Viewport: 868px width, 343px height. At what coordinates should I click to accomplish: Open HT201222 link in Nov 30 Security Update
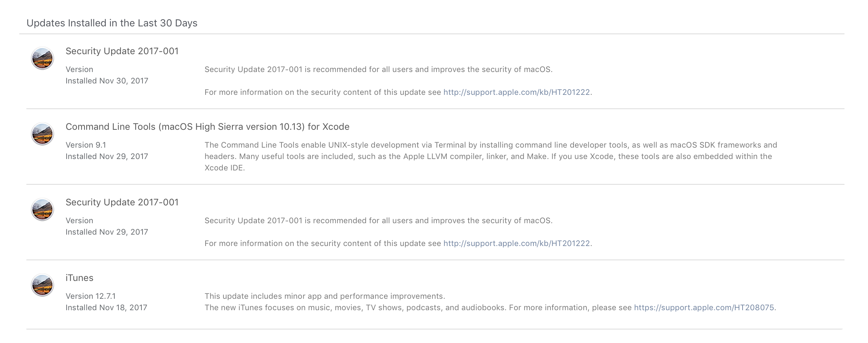pos(517,92)
